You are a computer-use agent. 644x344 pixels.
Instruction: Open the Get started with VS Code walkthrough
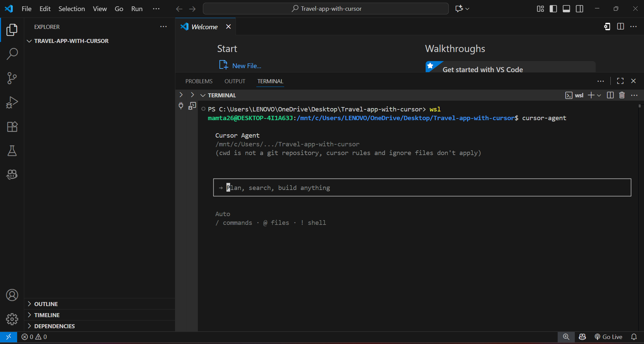click(x=482, y=69)
